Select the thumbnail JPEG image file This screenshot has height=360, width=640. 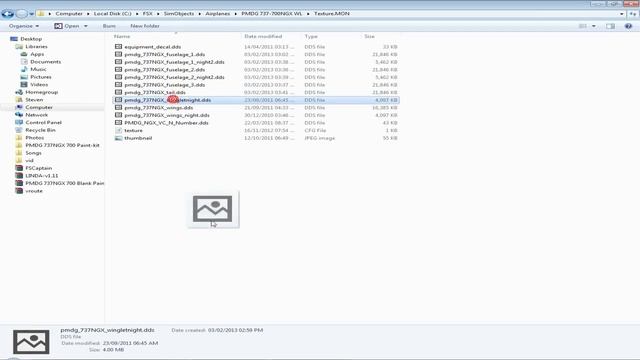click(256, 138)
